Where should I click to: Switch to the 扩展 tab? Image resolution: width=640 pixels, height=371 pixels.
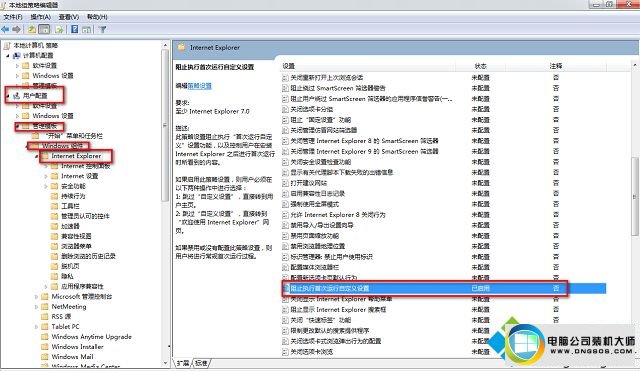pyautogui.click(x=182, y=363)
